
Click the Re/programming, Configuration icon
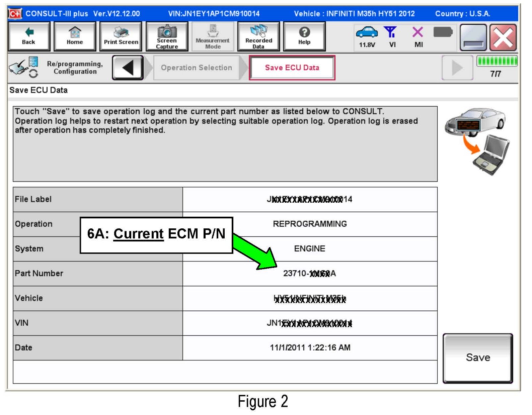click(23, 67)
